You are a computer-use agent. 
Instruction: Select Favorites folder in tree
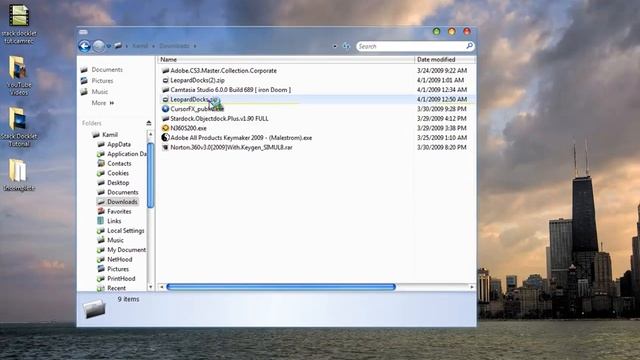point(119,211)
